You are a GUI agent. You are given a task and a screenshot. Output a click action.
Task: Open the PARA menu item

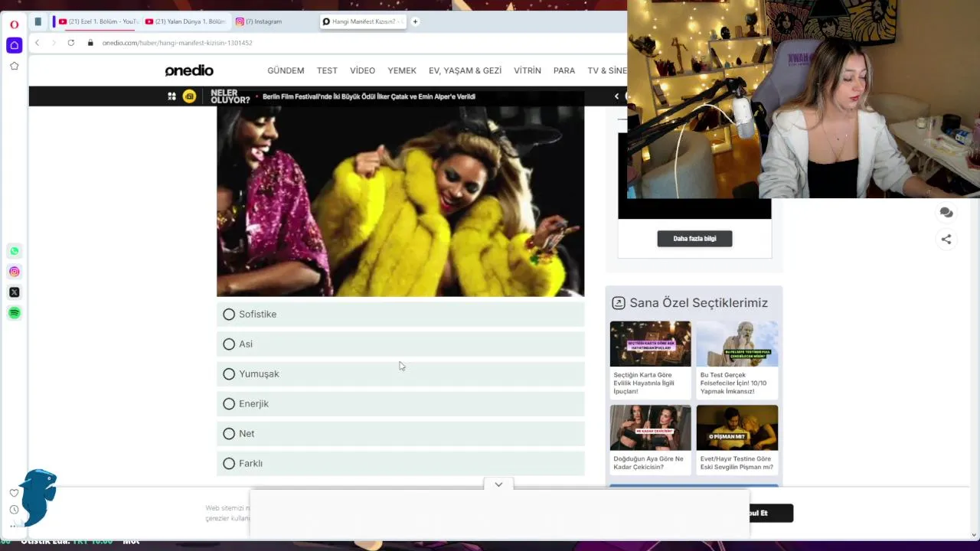[564, 70]
